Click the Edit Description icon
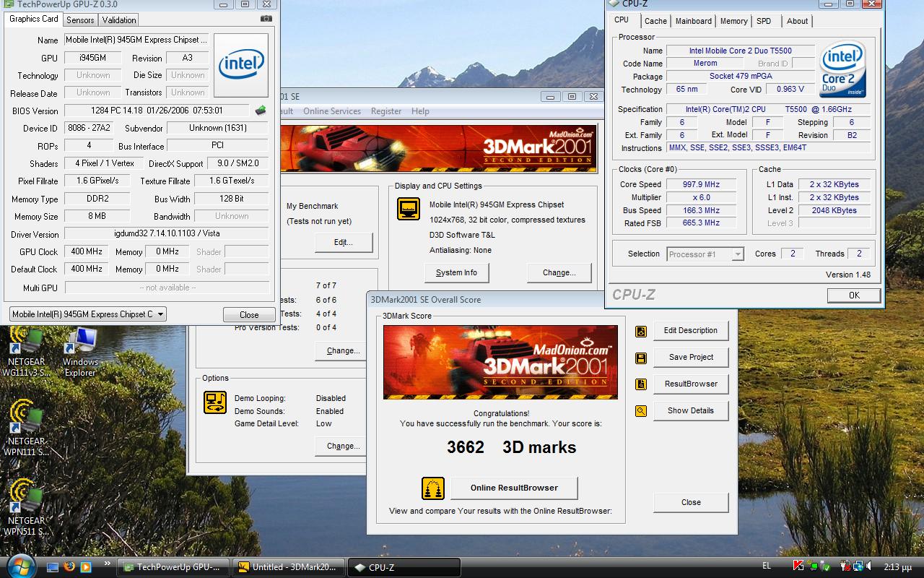This screenshot has width=924, height=578. pyautogui.click(x=640, y=331)
